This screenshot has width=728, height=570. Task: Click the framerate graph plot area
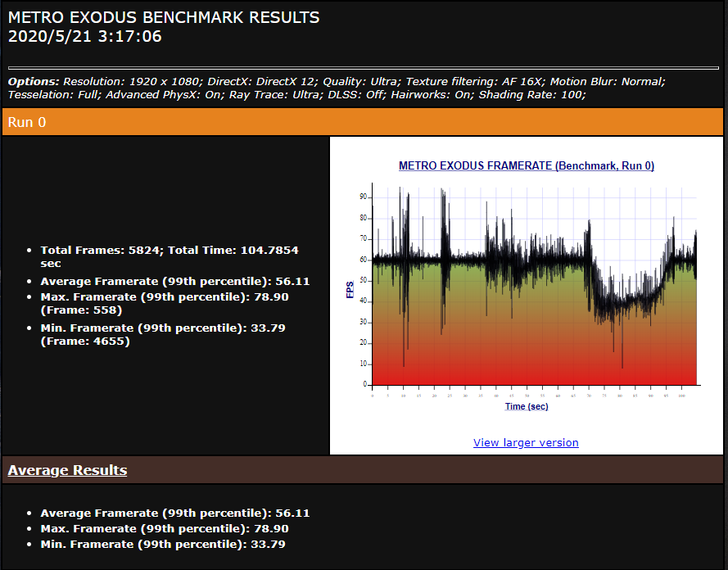tap(534, 287)
